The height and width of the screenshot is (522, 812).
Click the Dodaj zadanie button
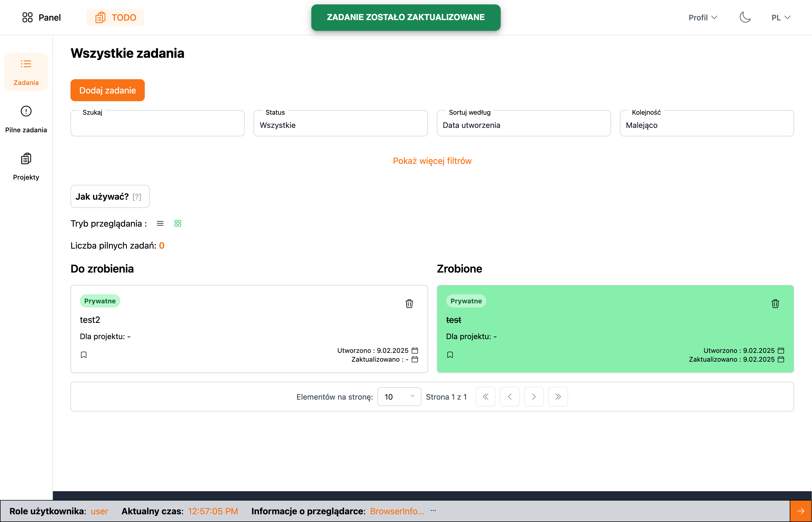click(x=108, y=90)
